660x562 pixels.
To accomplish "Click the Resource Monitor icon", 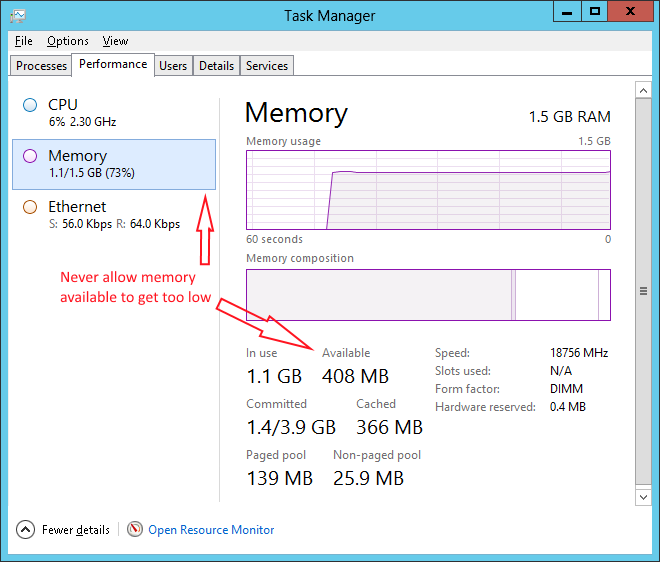I will (x=135, y=529).
